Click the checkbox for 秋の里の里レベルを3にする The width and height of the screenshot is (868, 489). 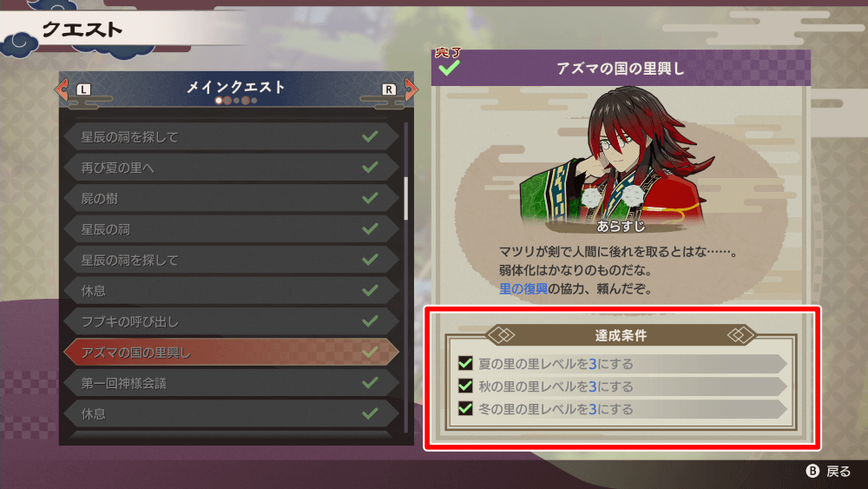[x=465, y=386]
